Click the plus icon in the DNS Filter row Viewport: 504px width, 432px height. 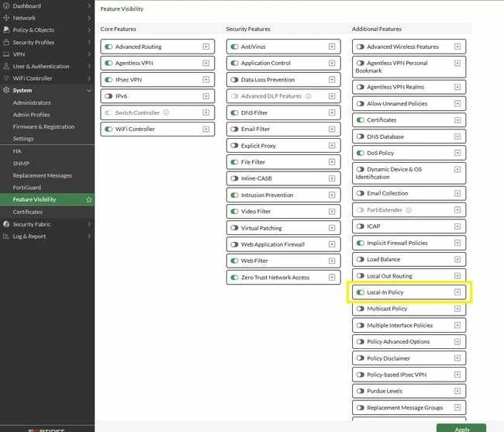click(332, 112)
